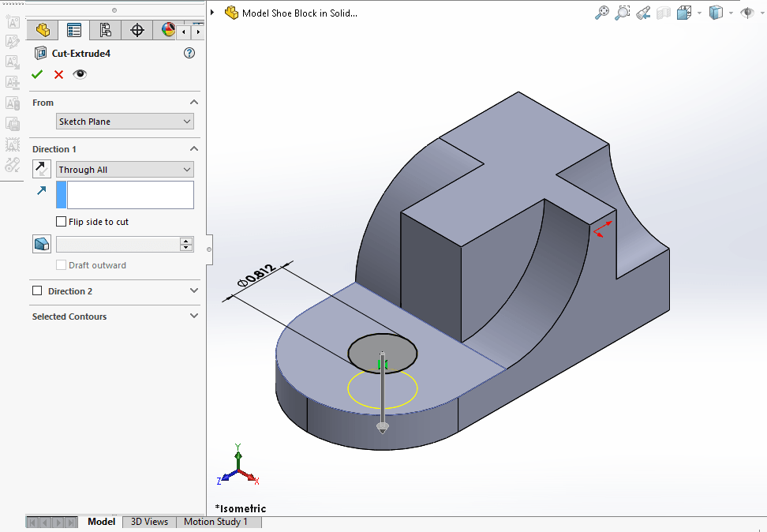Image resolution: width=767 pixels, height=532 pixels.
Task: Click the Zoom to Fit icon
Action: (x=602, y=13)
